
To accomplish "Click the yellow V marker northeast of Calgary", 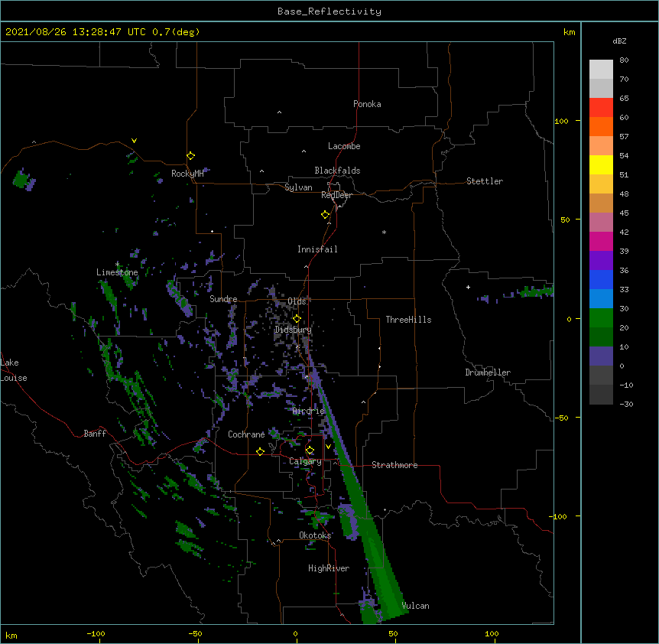I will (328, 447).
